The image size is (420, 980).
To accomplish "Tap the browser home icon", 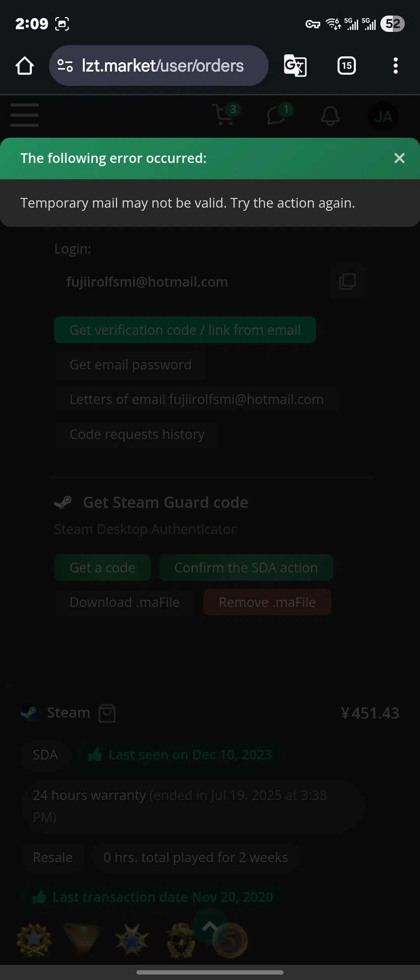I will click(x=24, y=66).
